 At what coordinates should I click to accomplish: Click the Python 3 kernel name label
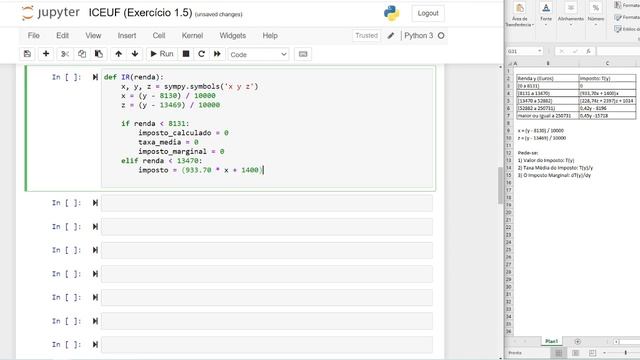[418, 36]
